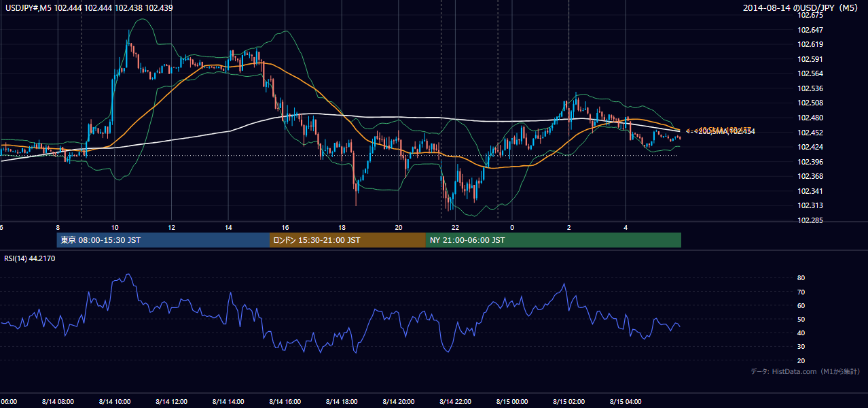Click the 8/14 20:00 time axis label
The image size is (868, 408).
coord(399,401)
